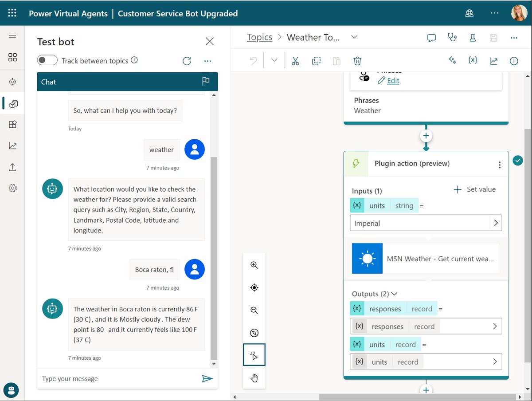
Task: Expand the Weather topic name dropdown
Action: (x=354, y=37)
